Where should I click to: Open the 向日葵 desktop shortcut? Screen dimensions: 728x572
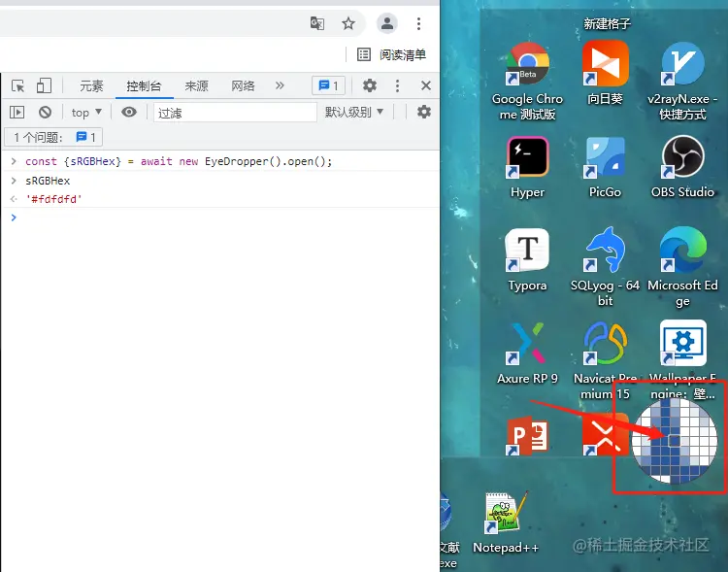[x=605, y=73]
